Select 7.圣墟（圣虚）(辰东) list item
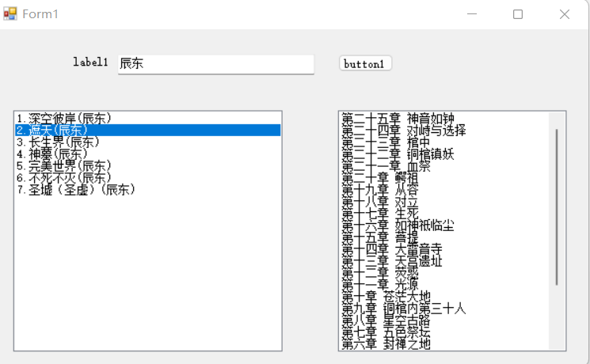 pos(76,190)
